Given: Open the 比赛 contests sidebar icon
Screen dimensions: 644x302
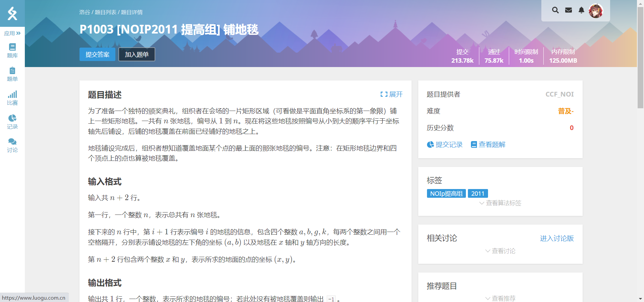Looking at the screenshot, I should (x=12, y=98).
